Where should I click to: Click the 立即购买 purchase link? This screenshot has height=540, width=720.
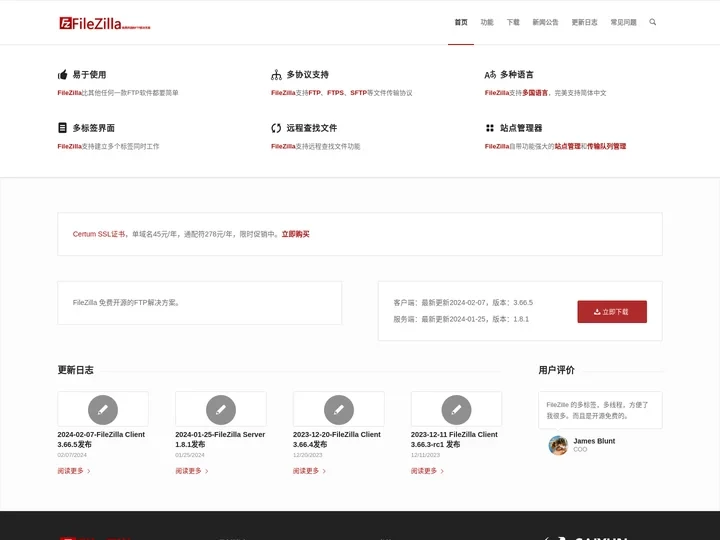click(295, 234)
